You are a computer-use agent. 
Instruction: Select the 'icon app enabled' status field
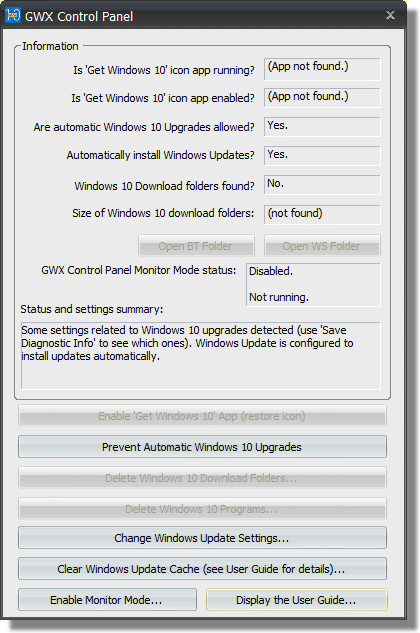322,98
